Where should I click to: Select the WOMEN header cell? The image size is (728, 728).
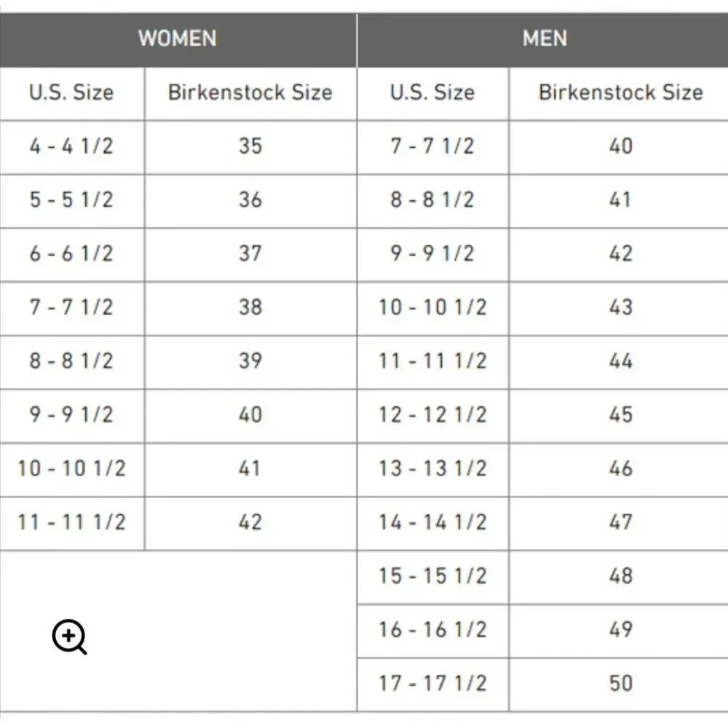point(178,40)
